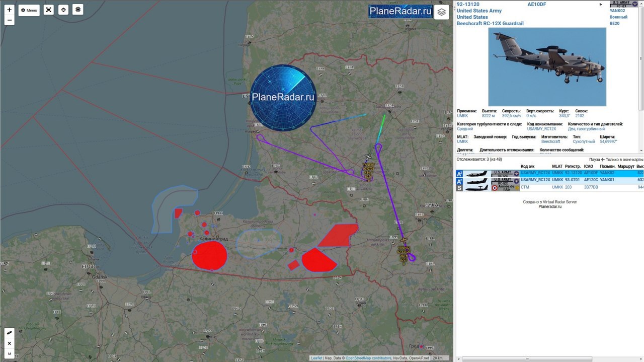Click the BE20 type code

[x=614, y=24]
